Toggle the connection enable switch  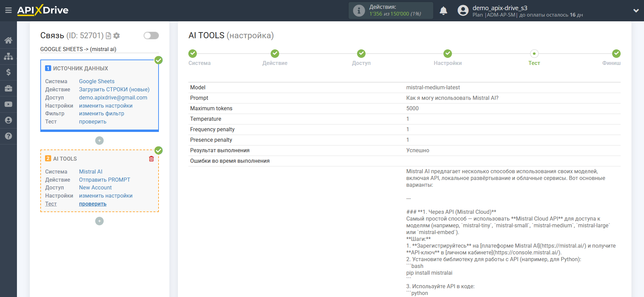pyautogui.click(x=151, y=36)
